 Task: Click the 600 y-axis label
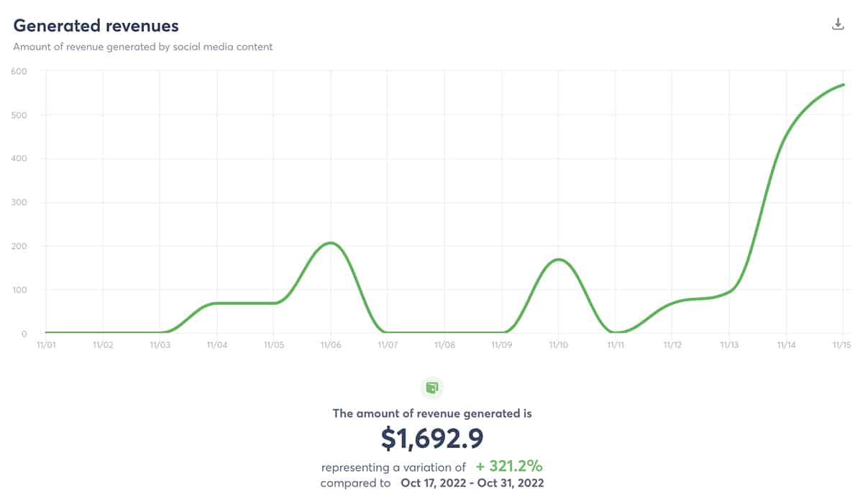click(19, 71)
